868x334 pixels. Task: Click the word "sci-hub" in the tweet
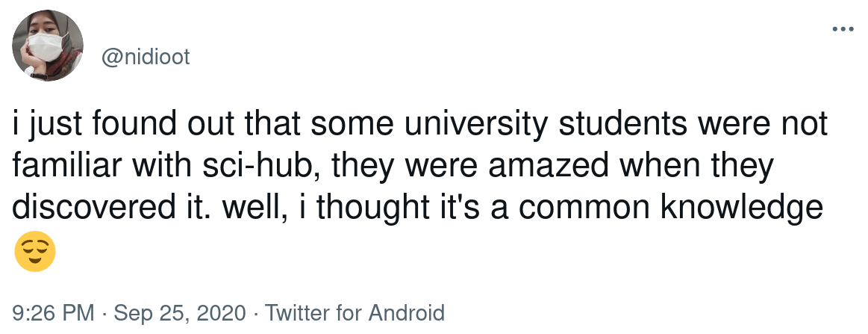[x=261, y=166]
